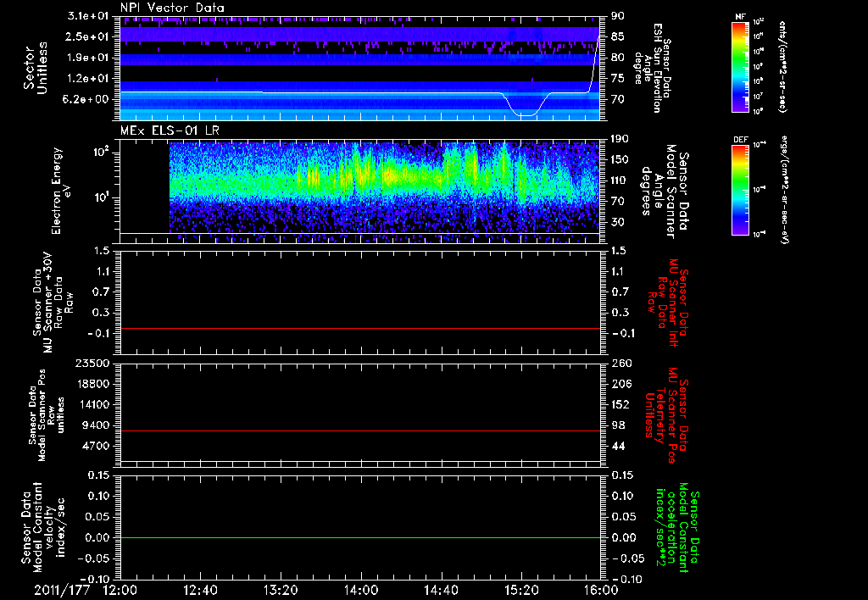
Task: Click the '2011/177' date label
Action: pyautogui.click(x=61, y=590)
